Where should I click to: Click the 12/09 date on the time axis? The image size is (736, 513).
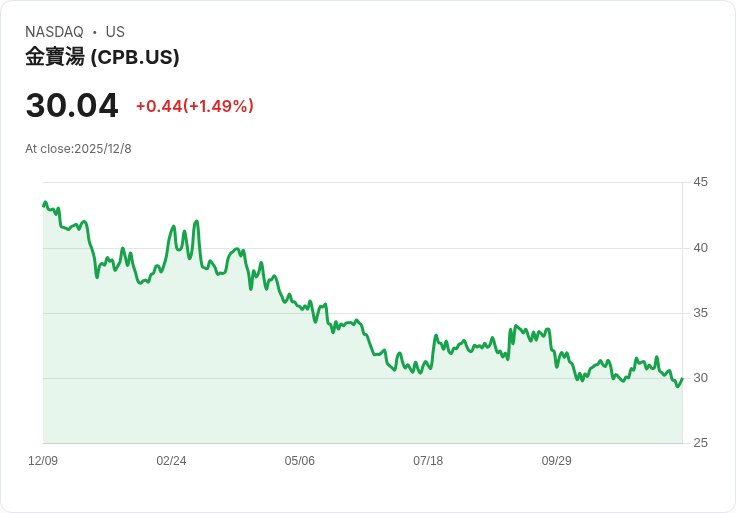(43, 461)
